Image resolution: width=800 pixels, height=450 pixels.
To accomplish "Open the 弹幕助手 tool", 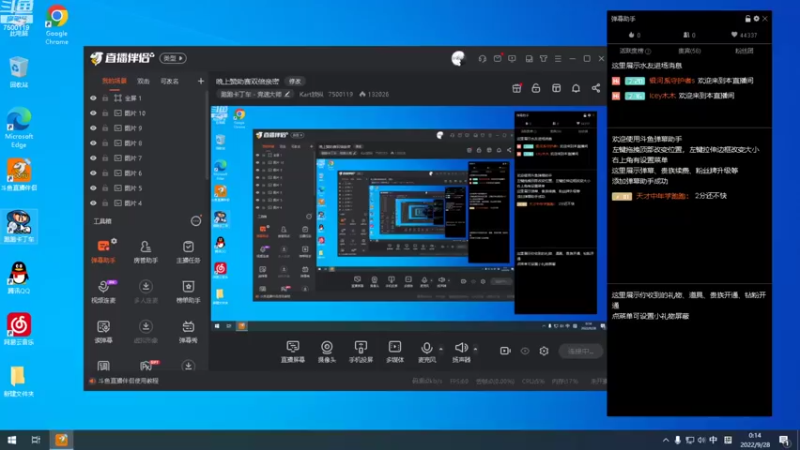I will click(x=103, y=251).
